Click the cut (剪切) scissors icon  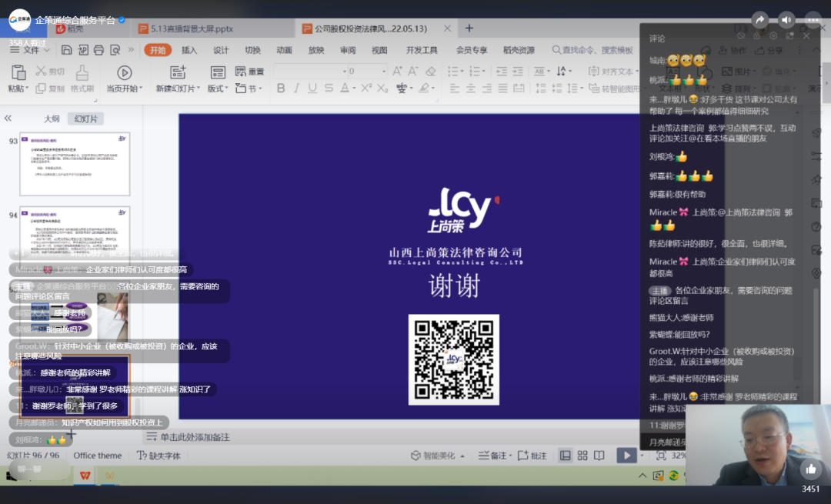41,71
